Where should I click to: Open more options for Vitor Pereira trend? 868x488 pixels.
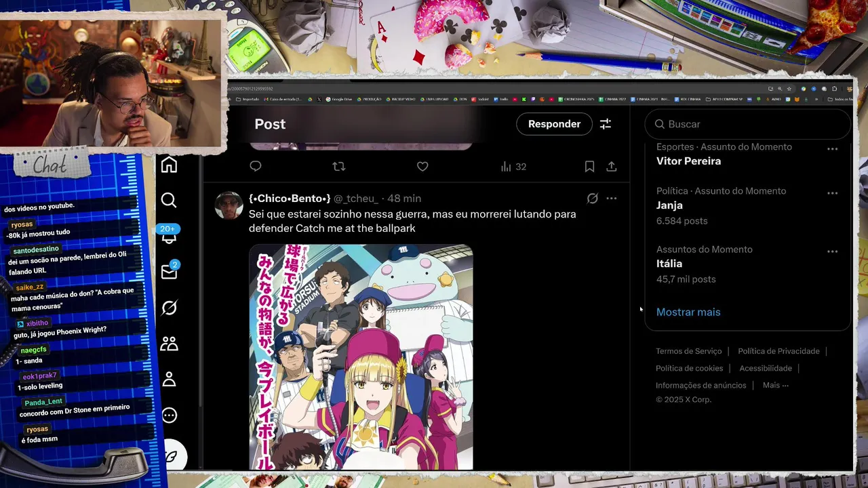point(832,148)
